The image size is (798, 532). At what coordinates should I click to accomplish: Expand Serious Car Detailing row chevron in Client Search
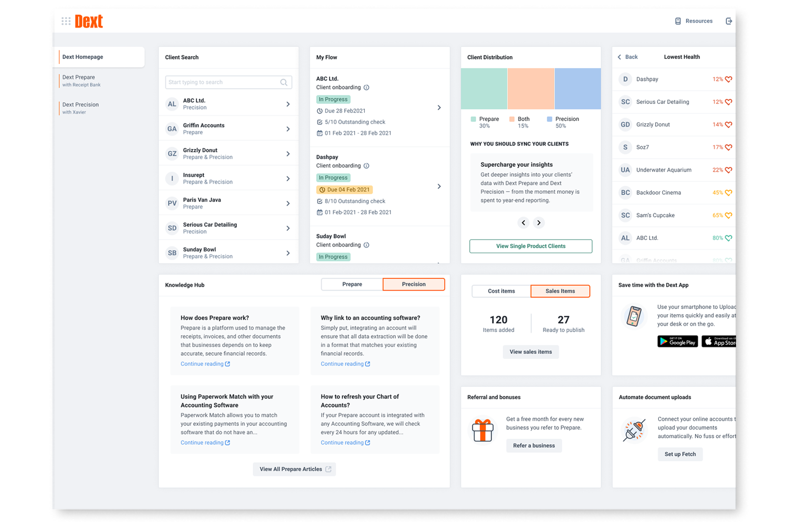[288, 228]
